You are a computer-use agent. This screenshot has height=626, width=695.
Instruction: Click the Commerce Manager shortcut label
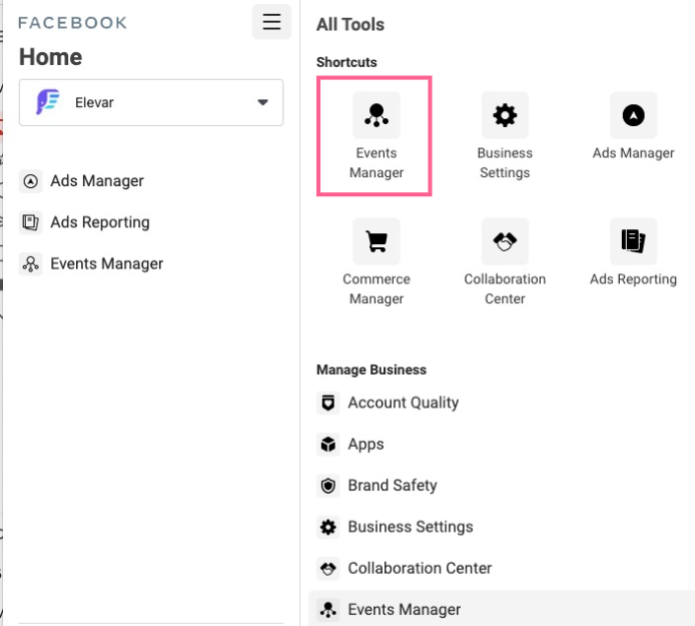(x=376, y=289)
